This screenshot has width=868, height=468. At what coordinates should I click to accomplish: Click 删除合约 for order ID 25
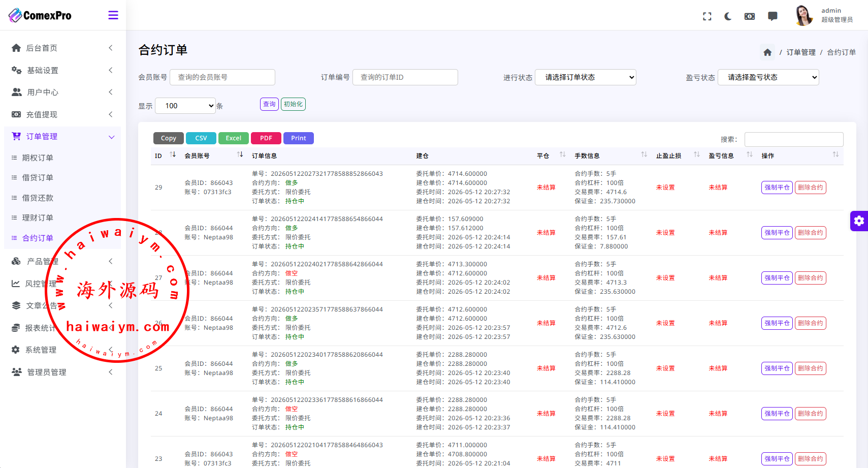pyautogui.click(x=811, y=368)
